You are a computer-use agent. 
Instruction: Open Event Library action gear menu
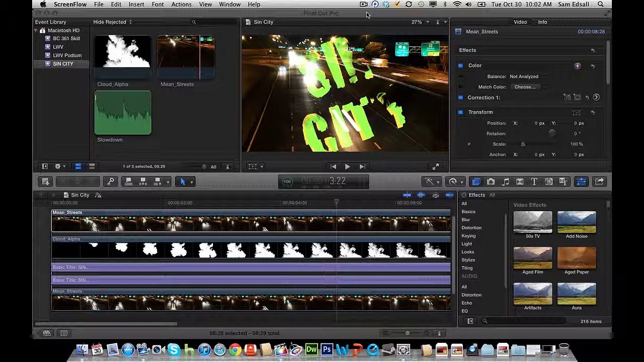pos(60,166)
